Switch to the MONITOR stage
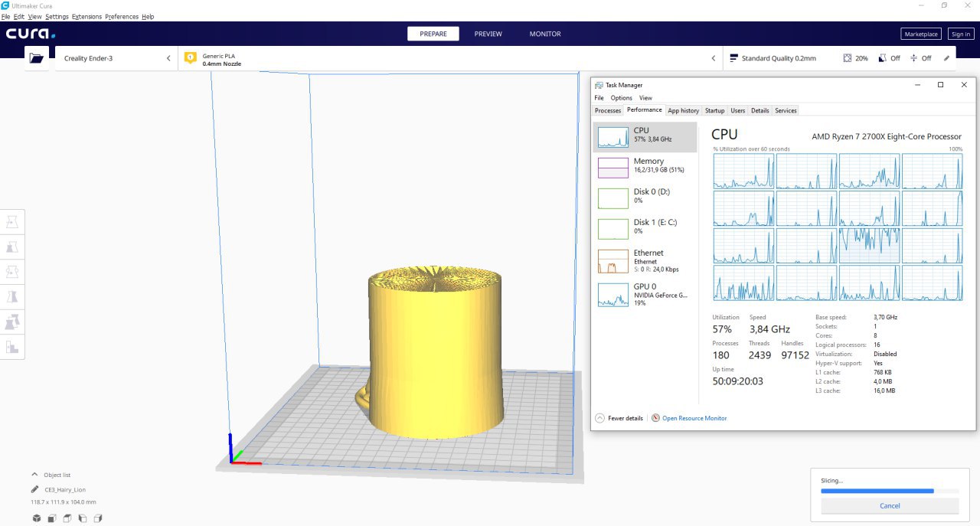The width and height of the screenshot is (980, 526). (545, 34)
